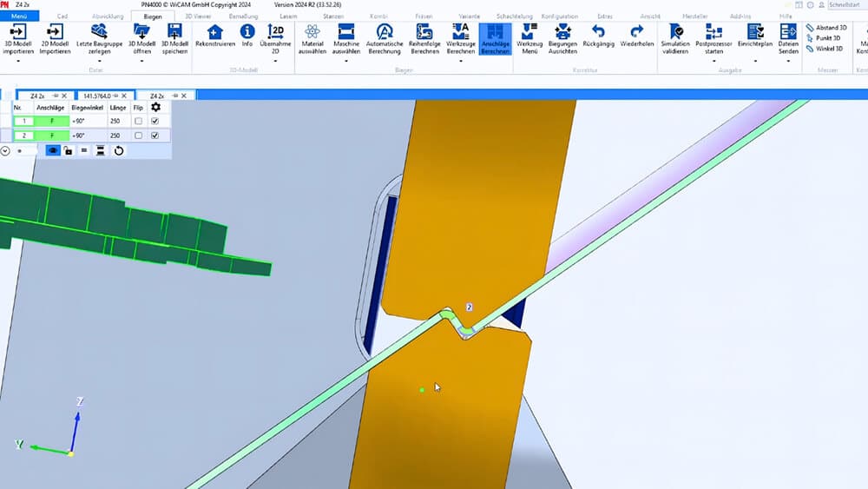The height and width of the screenshot is (489, 868).
Task: Undo with the Rückgängig arrow
Action: coord(597,31)
